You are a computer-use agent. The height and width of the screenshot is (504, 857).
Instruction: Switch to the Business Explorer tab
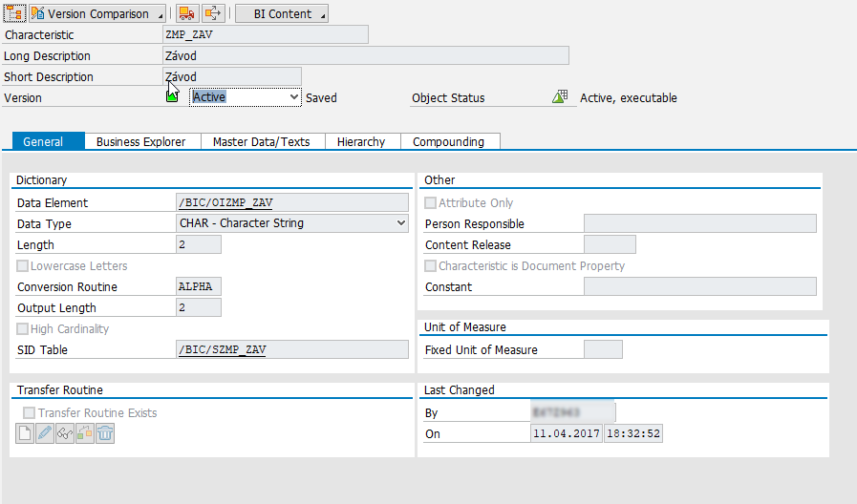point(141,141)
